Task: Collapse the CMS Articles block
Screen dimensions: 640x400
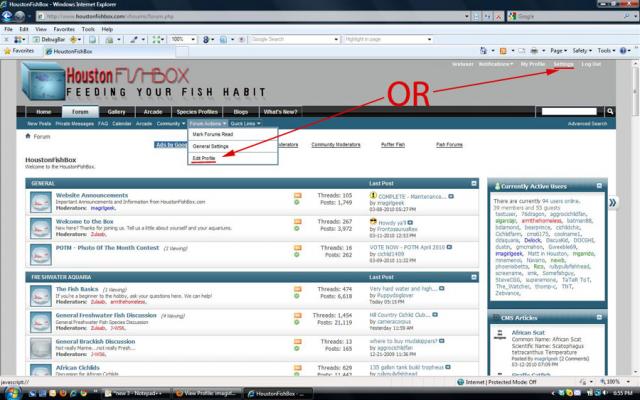Action: (599, 317)
